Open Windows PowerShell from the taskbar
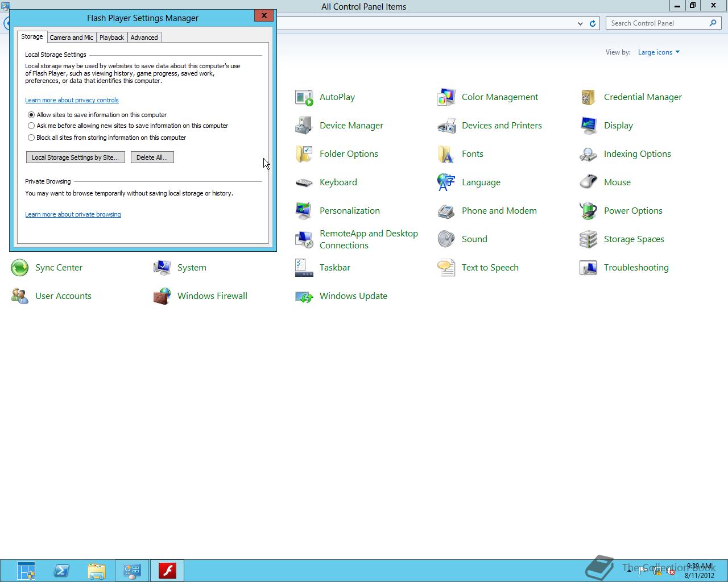 point(61,571)
